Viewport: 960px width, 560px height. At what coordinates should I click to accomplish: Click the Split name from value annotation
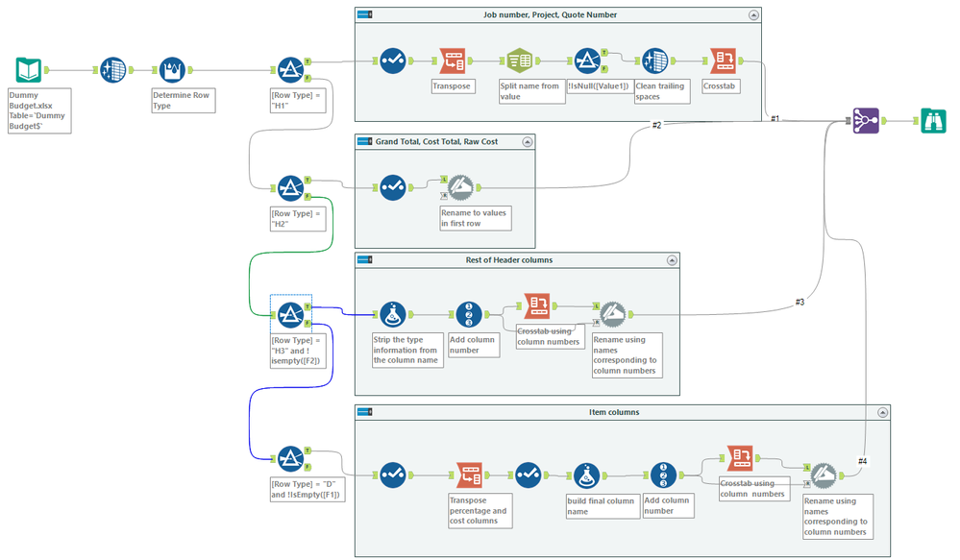(532, 91)
